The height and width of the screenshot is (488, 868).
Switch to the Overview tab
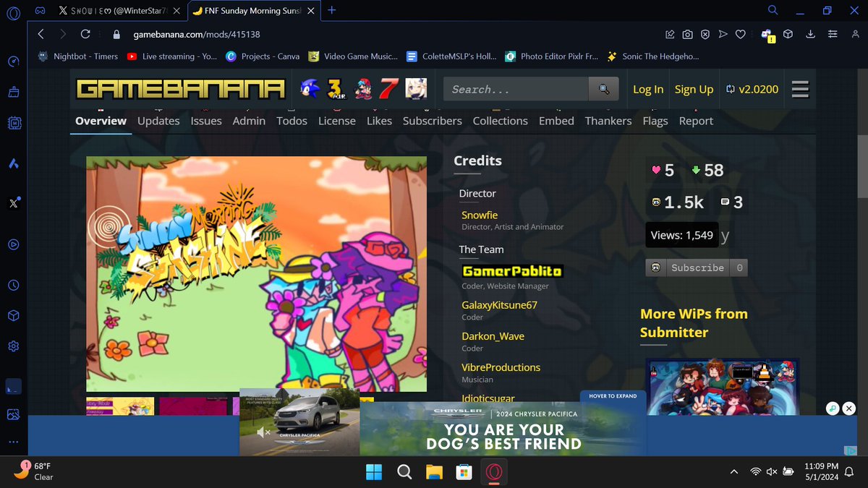pyautogui.click(x=101, y=121)
